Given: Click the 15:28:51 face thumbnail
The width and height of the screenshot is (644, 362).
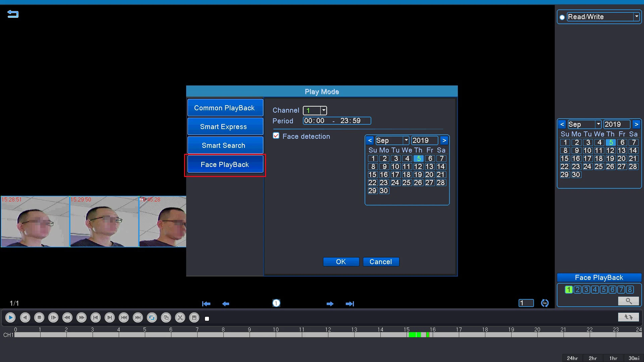Looking at the screenshot, I should pos(35,222).
